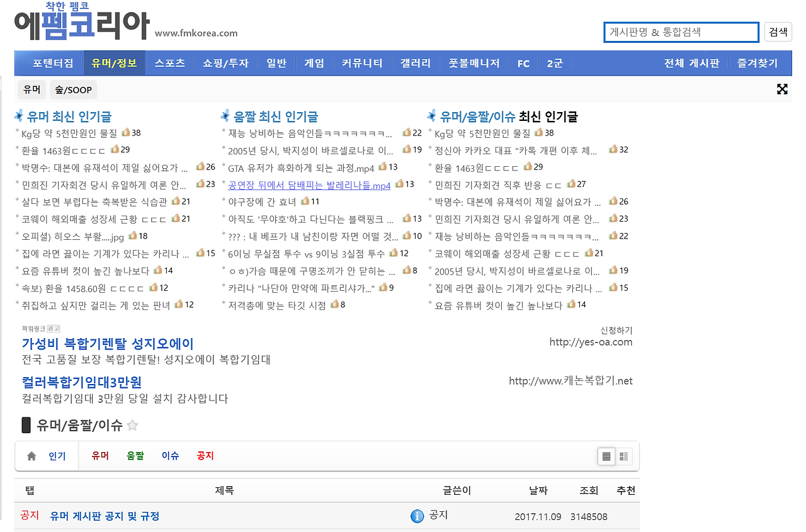Switch to the 이슈 tab
This screenshot has height=532, width=806.
(x=171, y=456)
